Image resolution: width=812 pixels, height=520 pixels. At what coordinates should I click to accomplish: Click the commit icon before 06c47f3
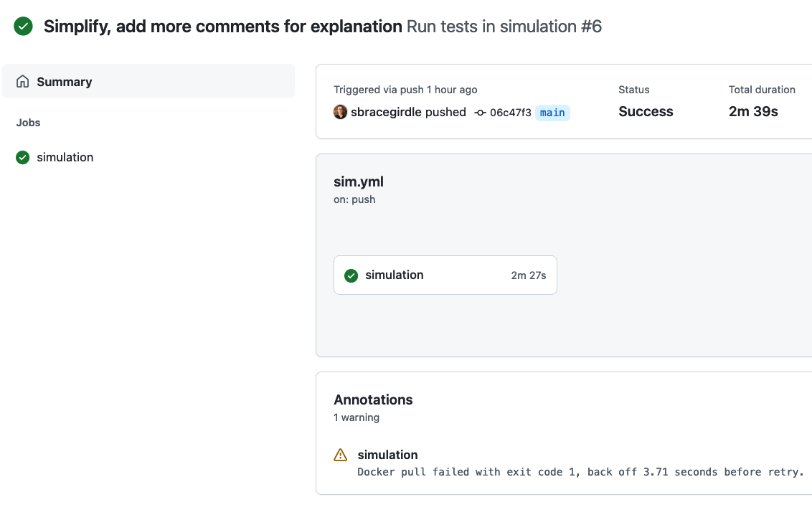(481, 113)
